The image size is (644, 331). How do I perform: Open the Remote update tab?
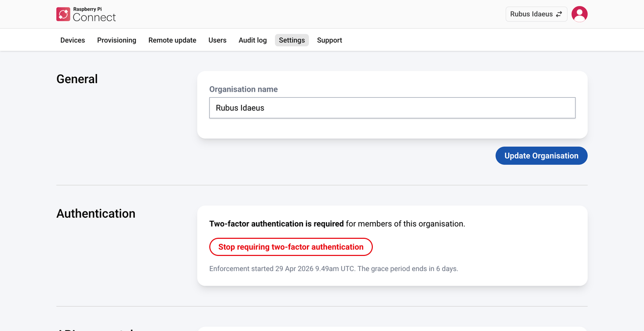[172, 40]
